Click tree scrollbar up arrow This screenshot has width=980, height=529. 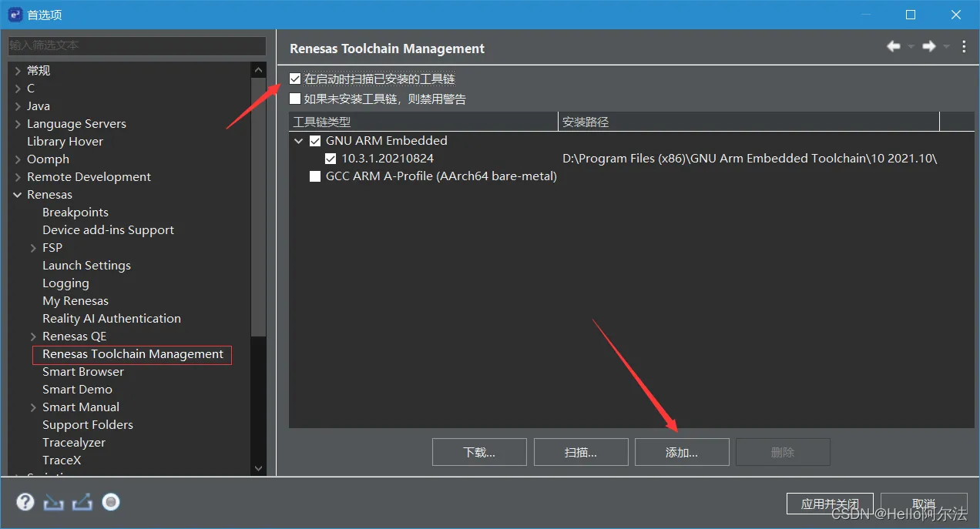(258, 69)
